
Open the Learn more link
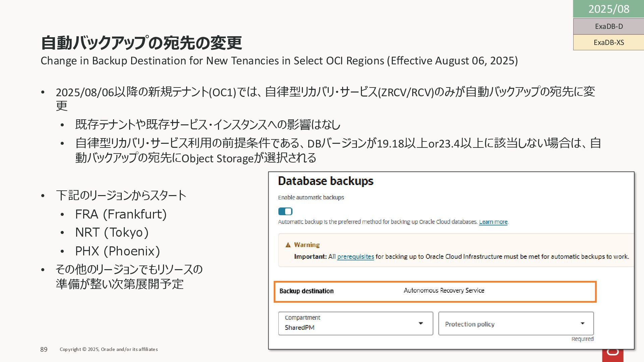(493, 222)
